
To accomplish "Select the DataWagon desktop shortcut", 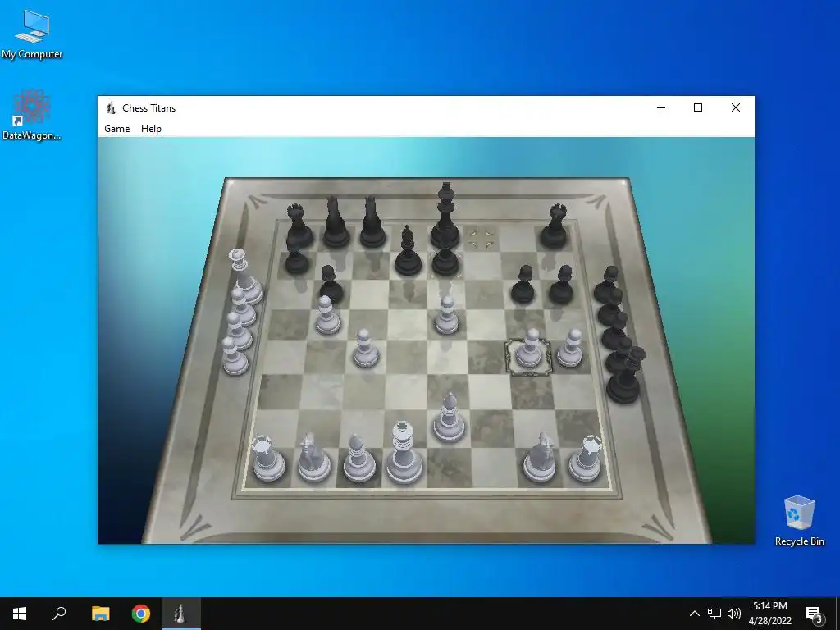I will click(32, 115).
